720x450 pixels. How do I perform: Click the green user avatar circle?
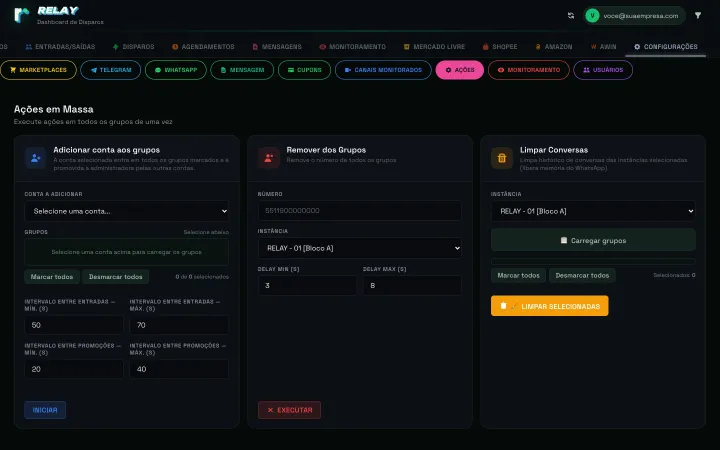[592, 16]
